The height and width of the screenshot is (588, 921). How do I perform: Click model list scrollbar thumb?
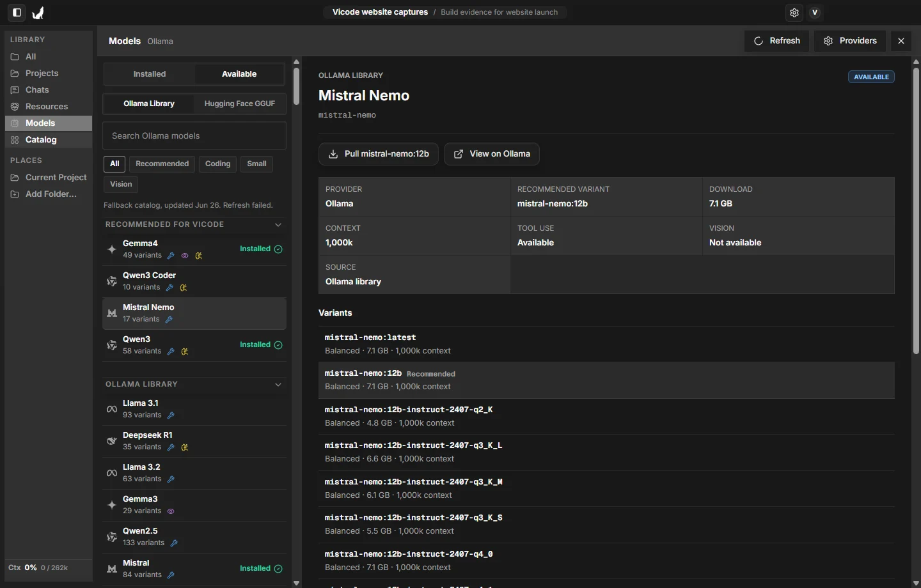click(296, 86)
